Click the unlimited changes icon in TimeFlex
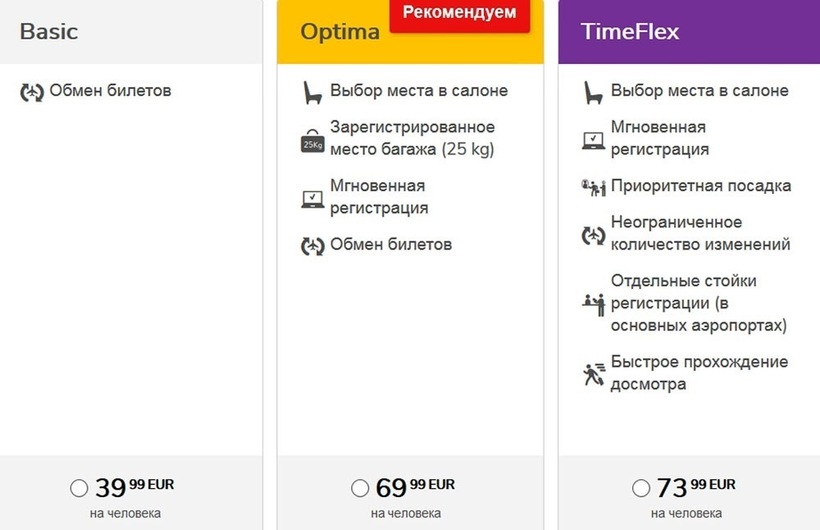Screen dimensions: 820x530 pyautogui.click(x=594, y=235)
